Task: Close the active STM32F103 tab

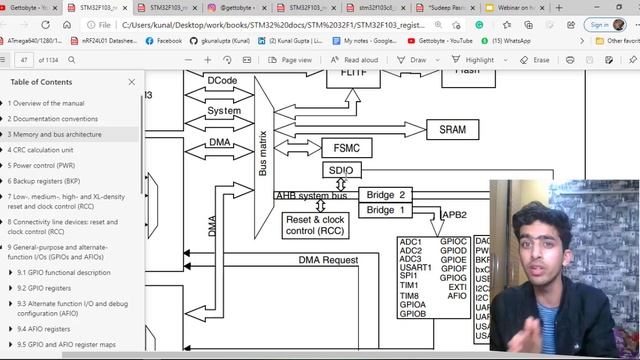Action: 125,8
